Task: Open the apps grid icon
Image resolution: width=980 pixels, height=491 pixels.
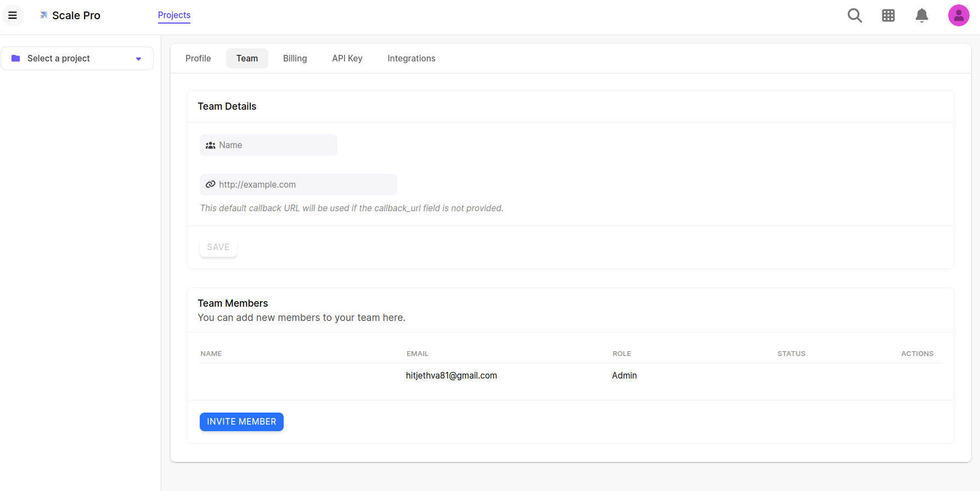Action: (x=888, y=15)
